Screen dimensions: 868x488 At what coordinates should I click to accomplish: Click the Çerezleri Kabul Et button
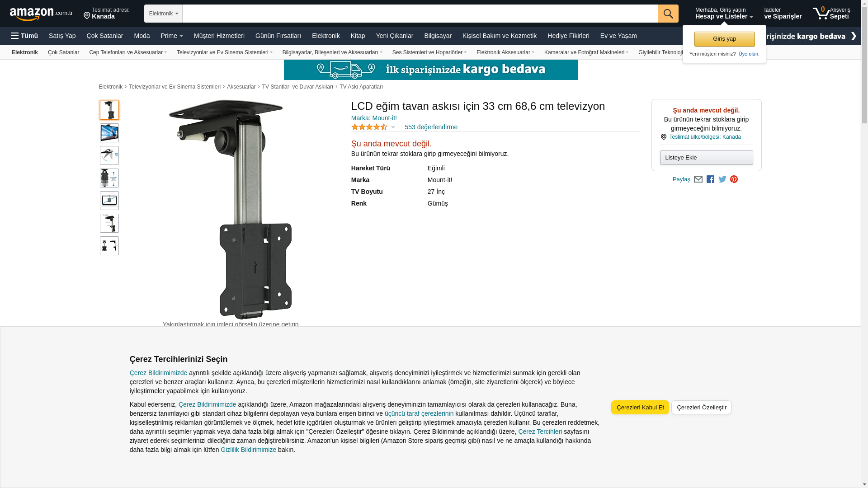pos(640,407)
